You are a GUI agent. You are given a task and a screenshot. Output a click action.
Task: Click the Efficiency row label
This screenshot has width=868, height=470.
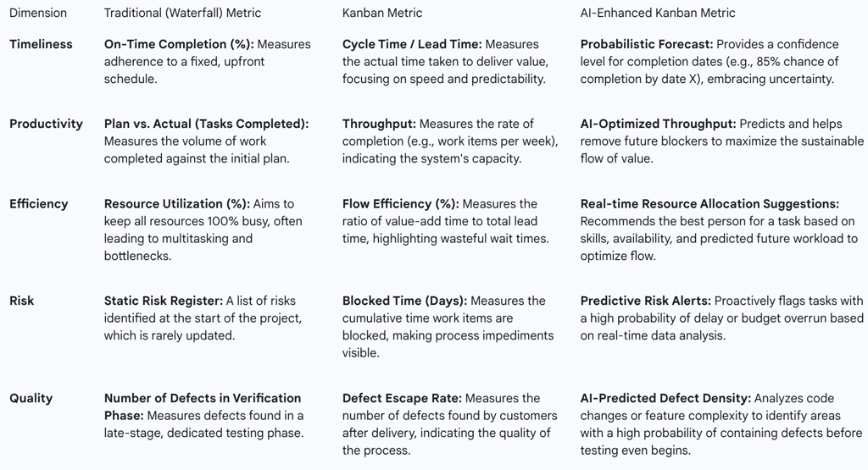38,203
